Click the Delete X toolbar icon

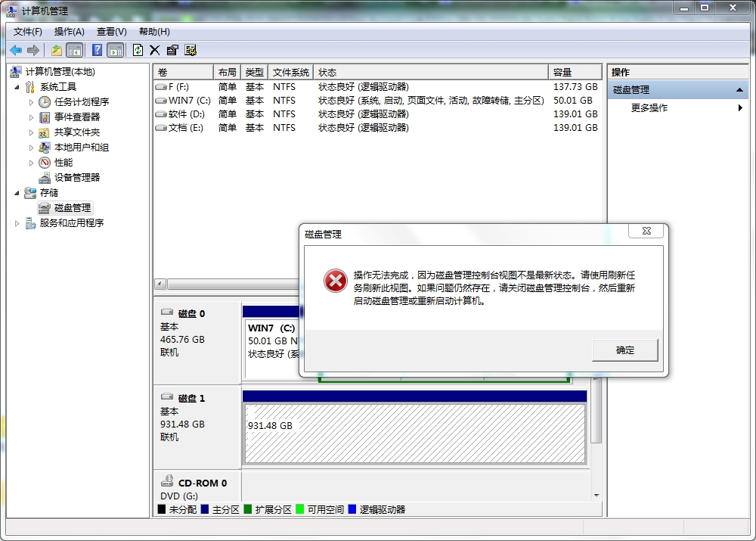(x=155, y=50)
